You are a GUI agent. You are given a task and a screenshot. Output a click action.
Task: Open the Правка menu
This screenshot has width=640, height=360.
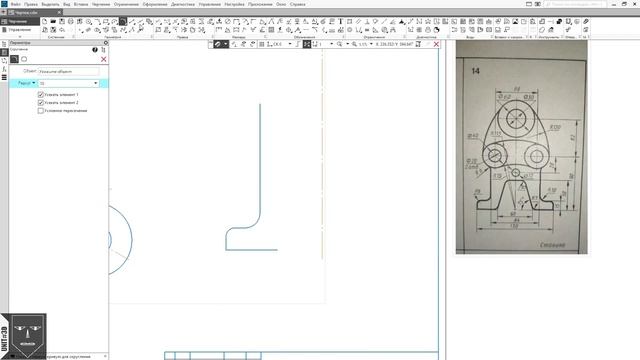pos(31,4)
